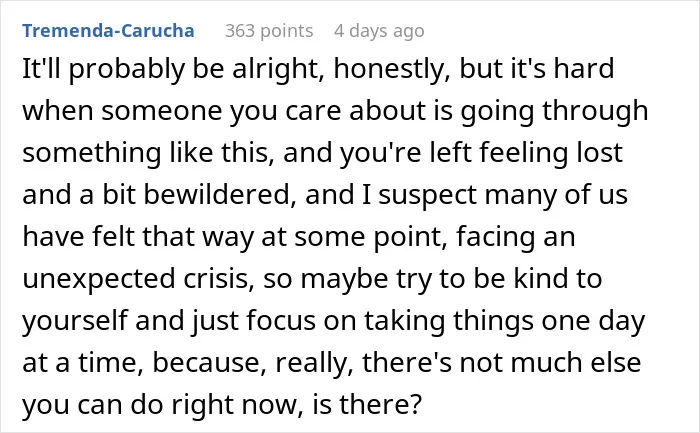Click the line starting when someone you care

tap(335, 111)
